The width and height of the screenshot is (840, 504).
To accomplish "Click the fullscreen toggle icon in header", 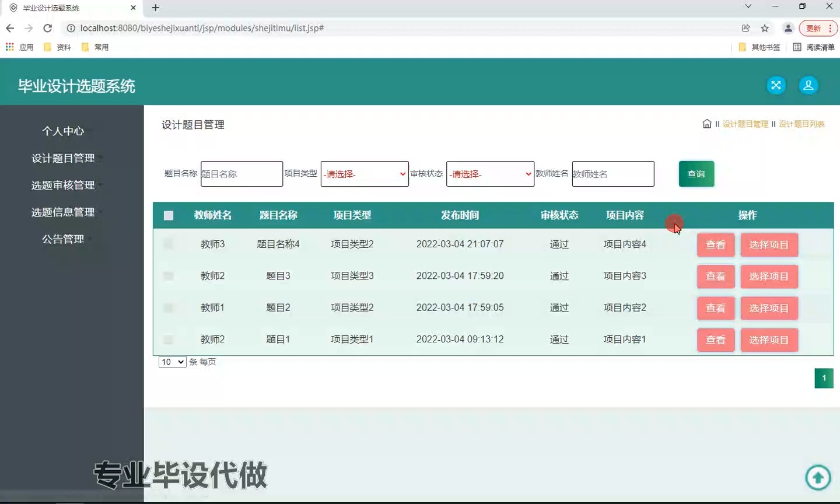I will point(776,85).
